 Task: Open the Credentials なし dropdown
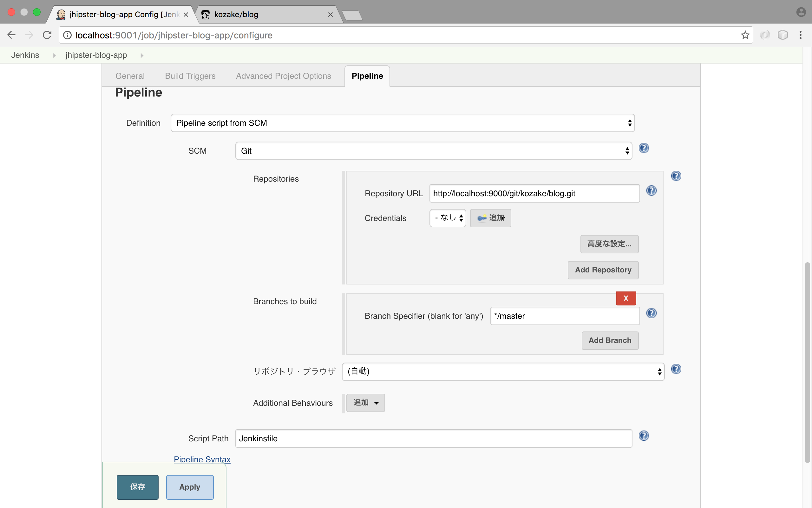click(448, 218)
